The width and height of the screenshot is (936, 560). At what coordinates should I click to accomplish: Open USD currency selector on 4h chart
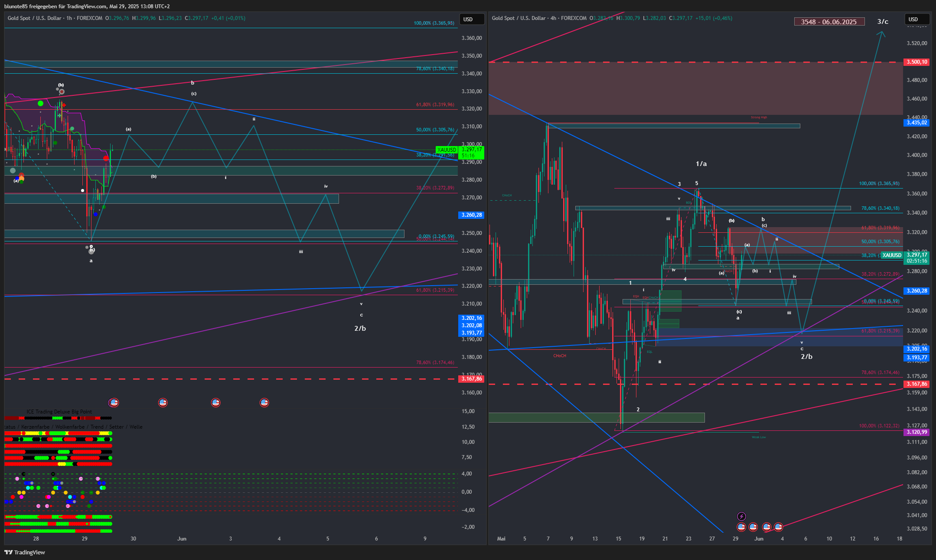pos(917,19)
